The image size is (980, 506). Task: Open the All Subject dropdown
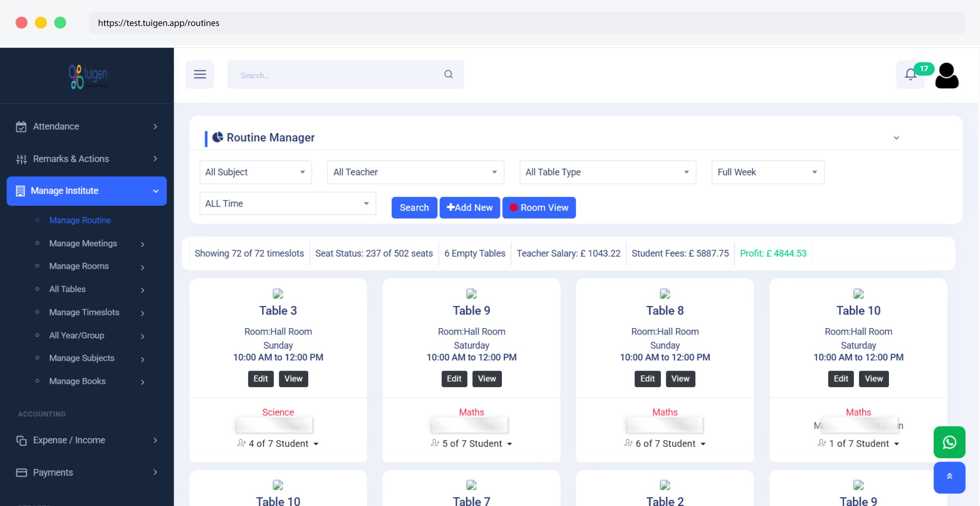point(255,172)
